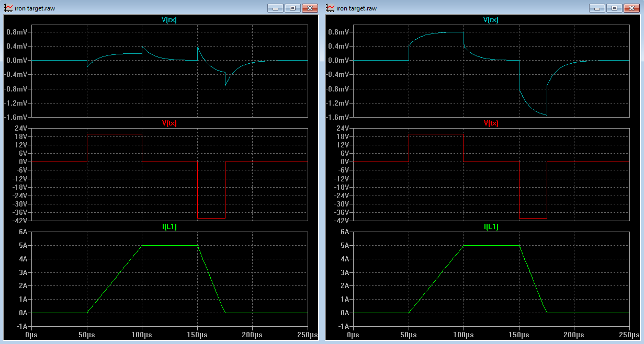Click the 150µs time axis label in the right window
644x344 pixels.
519,334
